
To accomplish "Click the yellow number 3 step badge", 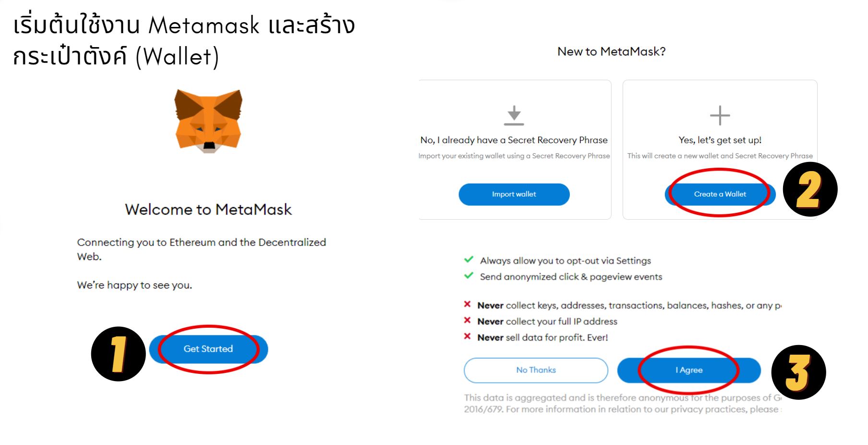I will (798, 372).
